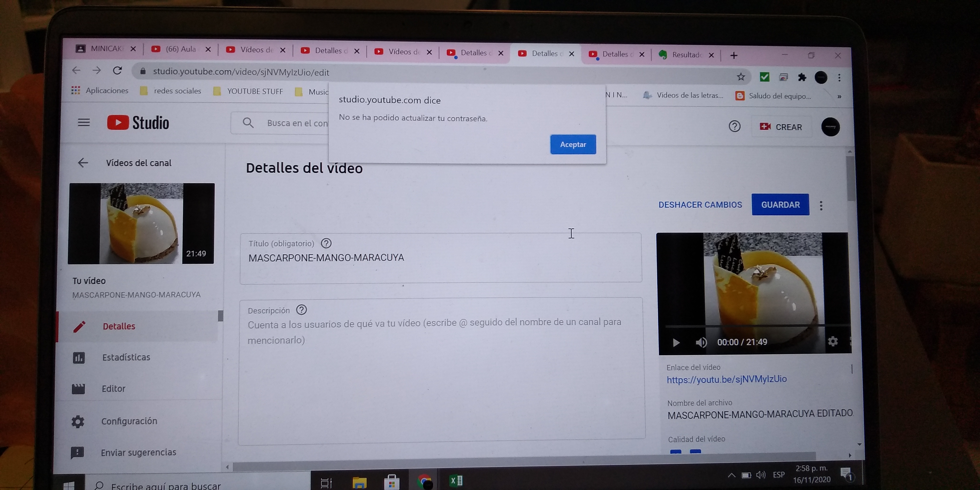
Task: Show hidden system tray icons
Action: (x=731, y=475)
